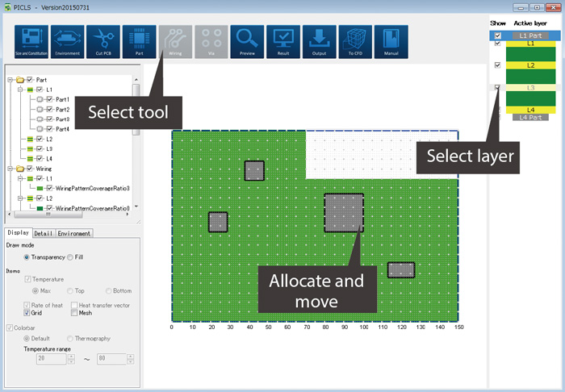The image size is (565, 392).
Task: Click the Part1 component icon
Action: (x=40, y=99)
